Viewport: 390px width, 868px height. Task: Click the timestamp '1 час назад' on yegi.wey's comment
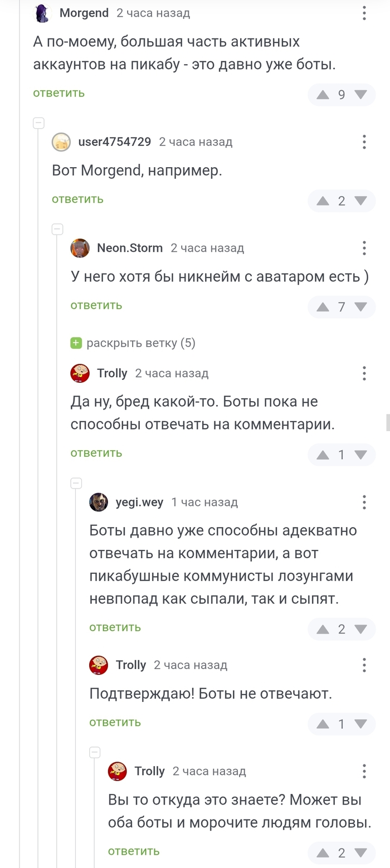click(204, 502)
